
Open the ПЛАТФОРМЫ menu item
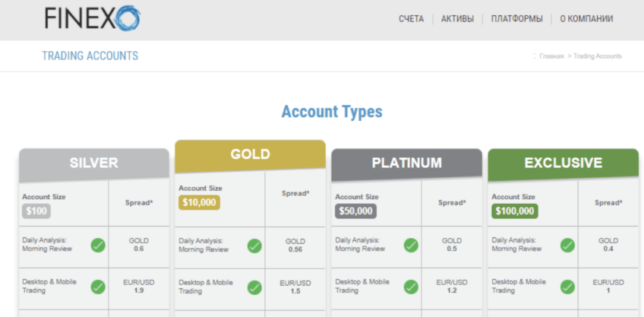[x=516, y=19]
